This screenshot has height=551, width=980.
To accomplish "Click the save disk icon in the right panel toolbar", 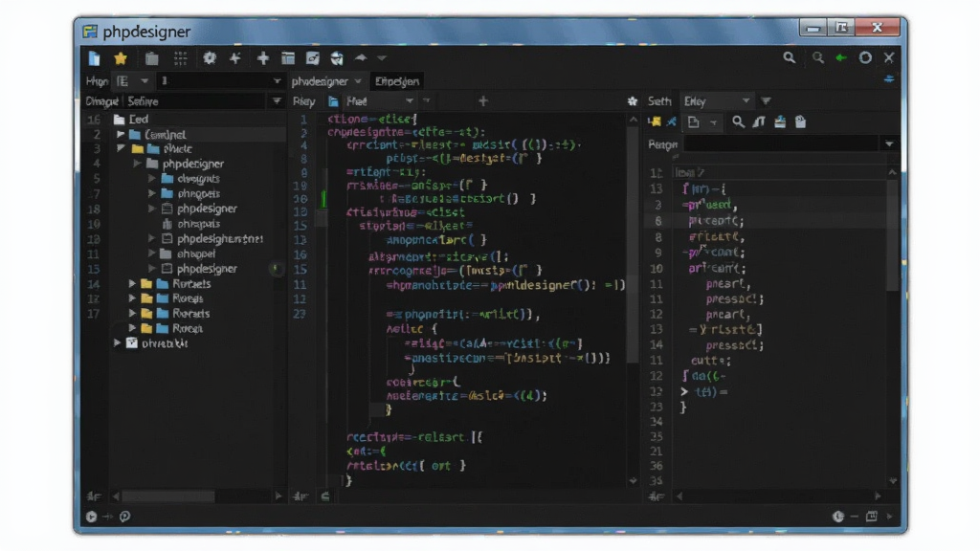I will [780, 121].
